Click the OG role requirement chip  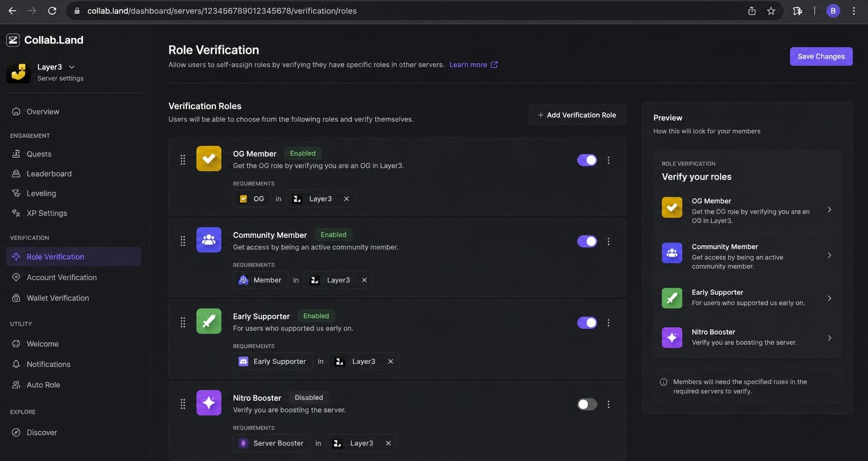tap(252, 199)
